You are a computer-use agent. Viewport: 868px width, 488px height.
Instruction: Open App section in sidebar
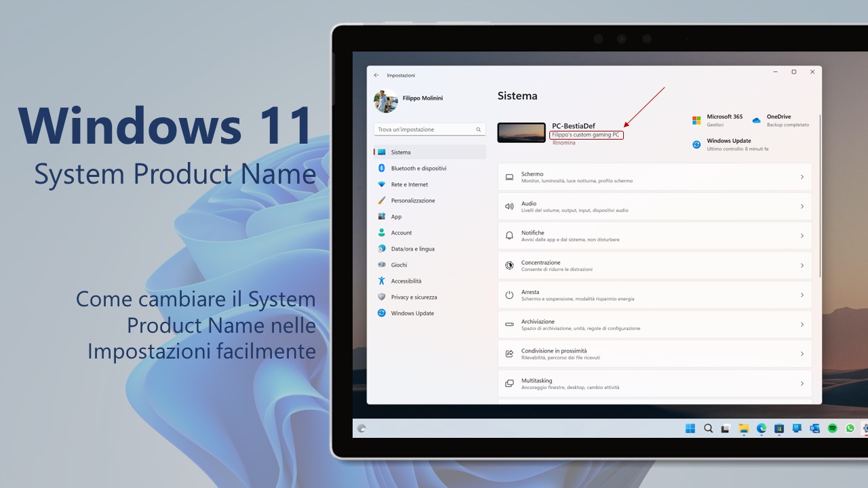click(x=429, y=217)
